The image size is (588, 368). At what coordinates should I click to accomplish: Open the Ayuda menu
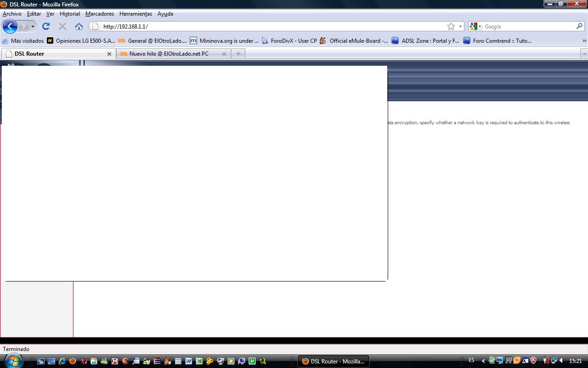point(165,14)
